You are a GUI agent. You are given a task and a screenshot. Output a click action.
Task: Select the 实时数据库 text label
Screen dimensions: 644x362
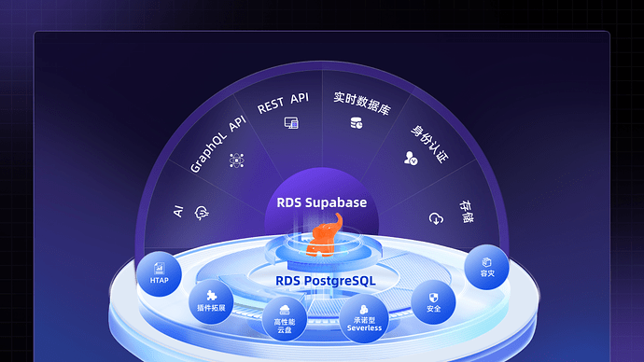coord(361,103)
